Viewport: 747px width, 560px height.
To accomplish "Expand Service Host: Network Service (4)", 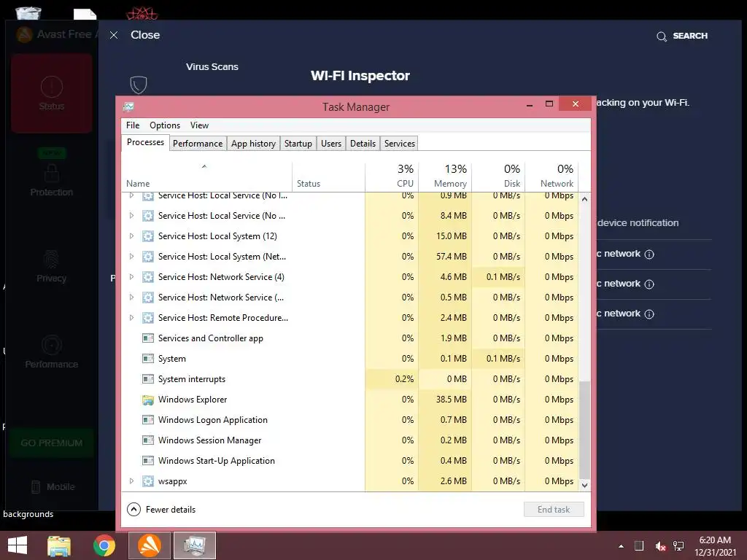I will coord(131,277).
